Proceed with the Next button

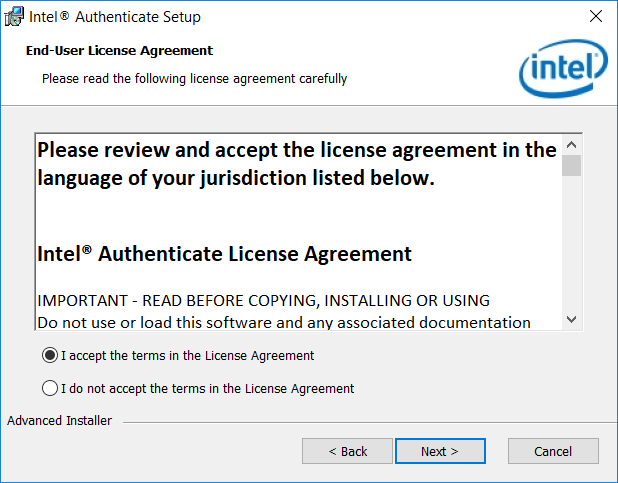tap(440, 451)
